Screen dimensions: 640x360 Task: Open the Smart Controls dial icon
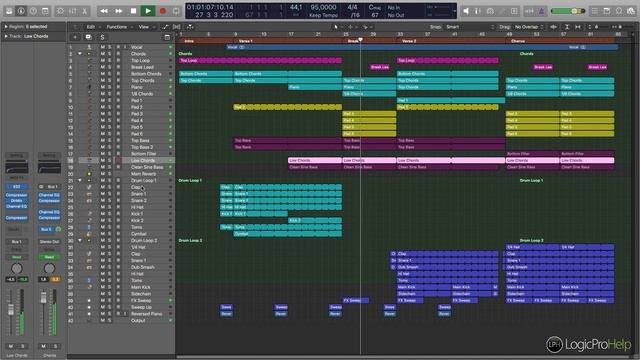coord(60,11)
